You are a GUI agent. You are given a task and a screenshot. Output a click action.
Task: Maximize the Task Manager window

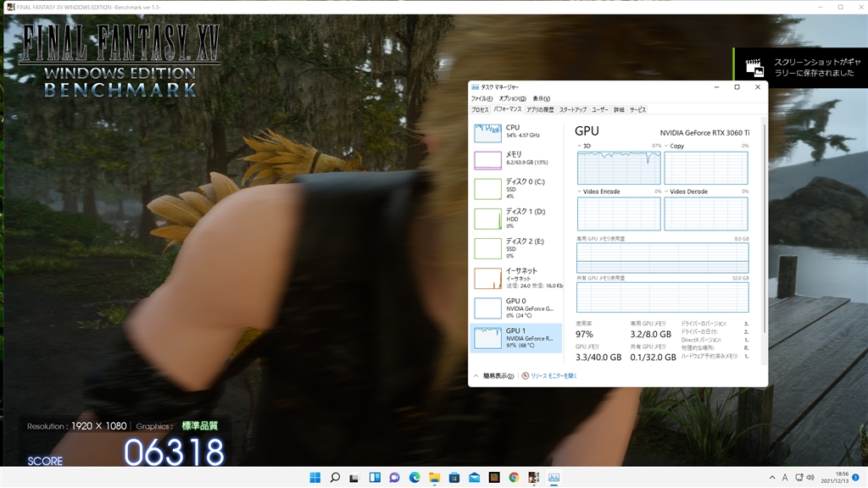click(x=737, y=87)
